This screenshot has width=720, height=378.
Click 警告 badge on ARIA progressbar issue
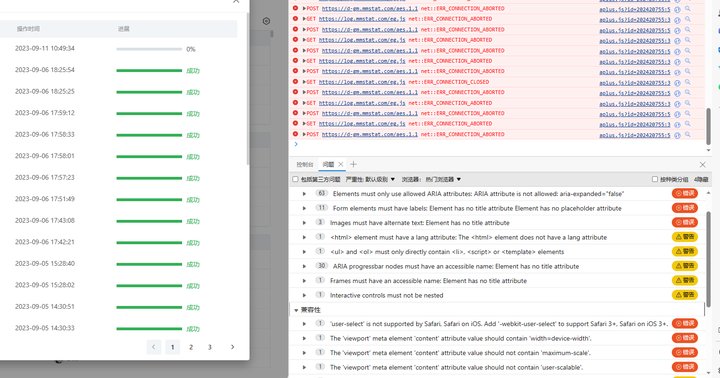tap(685, 266)
